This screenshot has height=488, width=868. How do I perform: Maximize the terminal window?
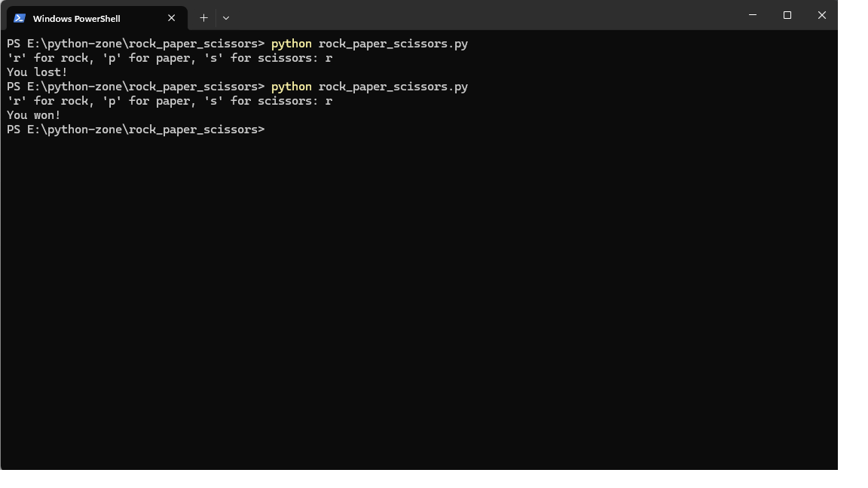pyautogui.click(x=787, y=15)
